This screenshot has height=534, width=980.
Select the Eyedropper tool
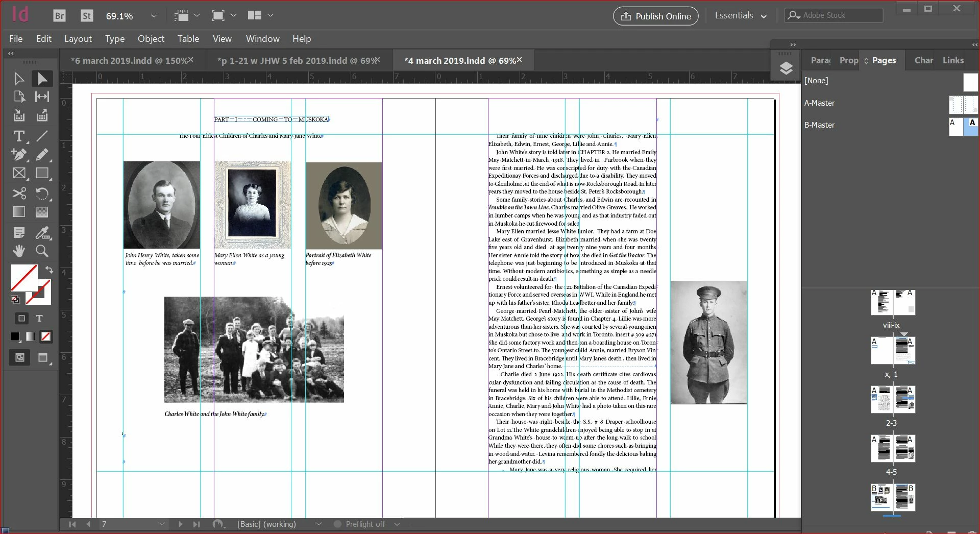tap(42, 233)
